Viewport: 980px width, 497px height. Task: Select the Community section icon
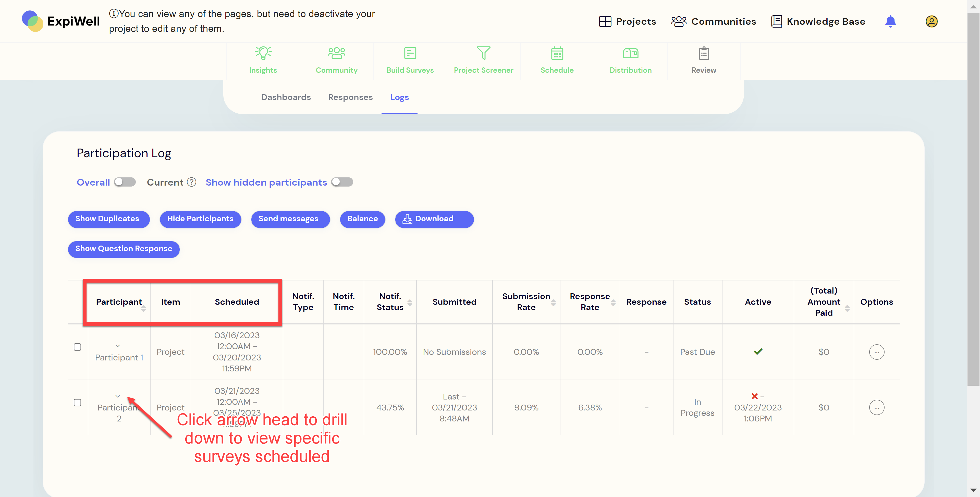(336, 60)
